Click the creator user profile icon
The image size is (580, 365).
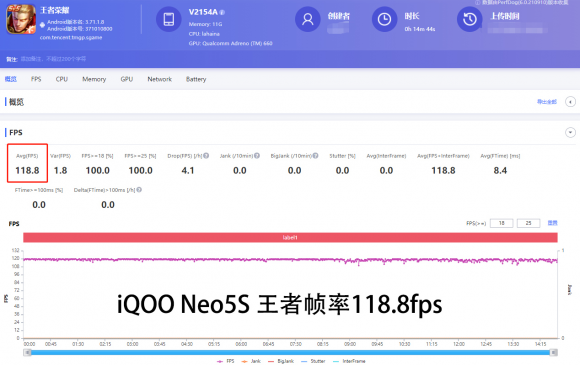coord(307,19)
